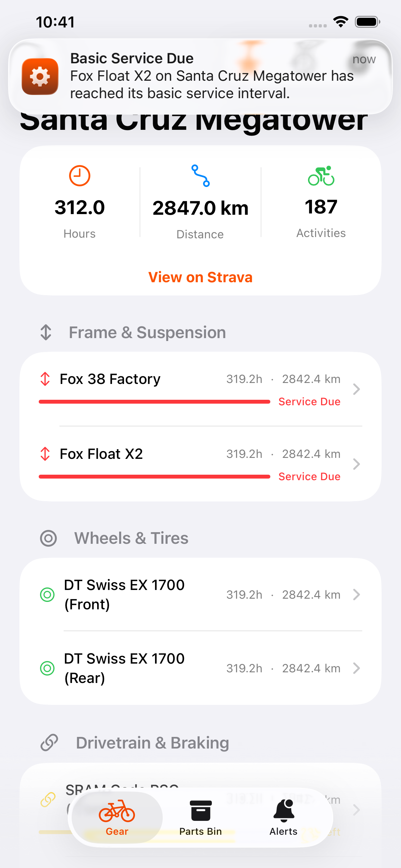This screenshot has height=868, width=401.
Task: Open the Basic Service Due notification
Action: 200,77
